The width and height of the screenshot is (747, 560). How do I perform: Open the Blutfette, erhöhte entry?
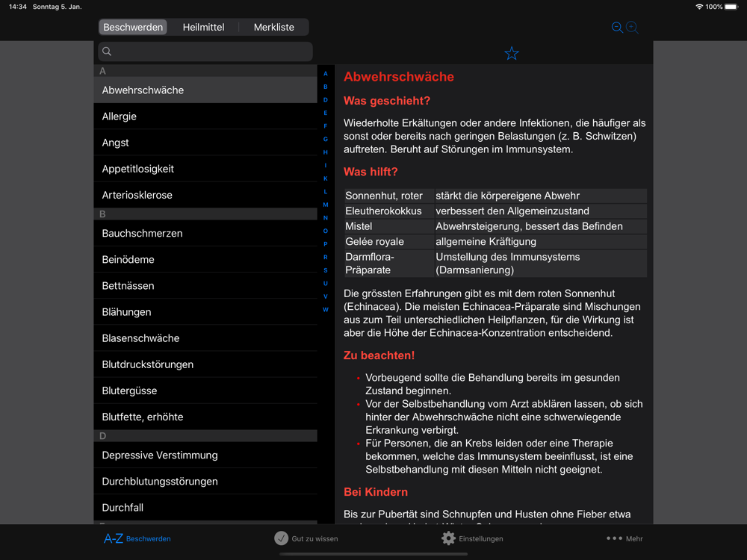point(205,417)
